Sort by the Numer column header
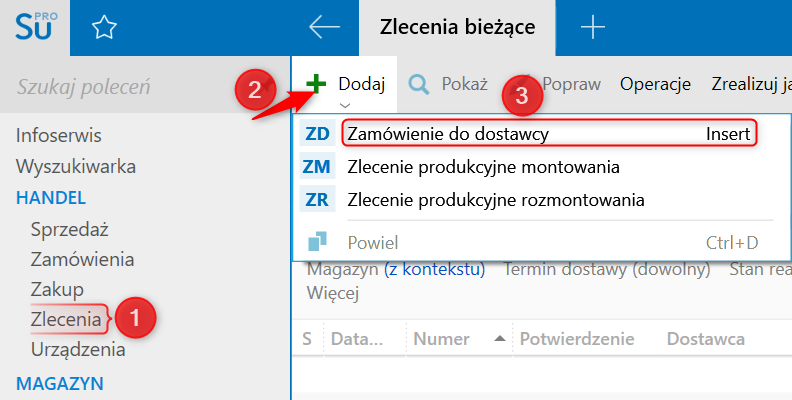The width and height of the screenshot is (792, 400). [x=441, y=340]
